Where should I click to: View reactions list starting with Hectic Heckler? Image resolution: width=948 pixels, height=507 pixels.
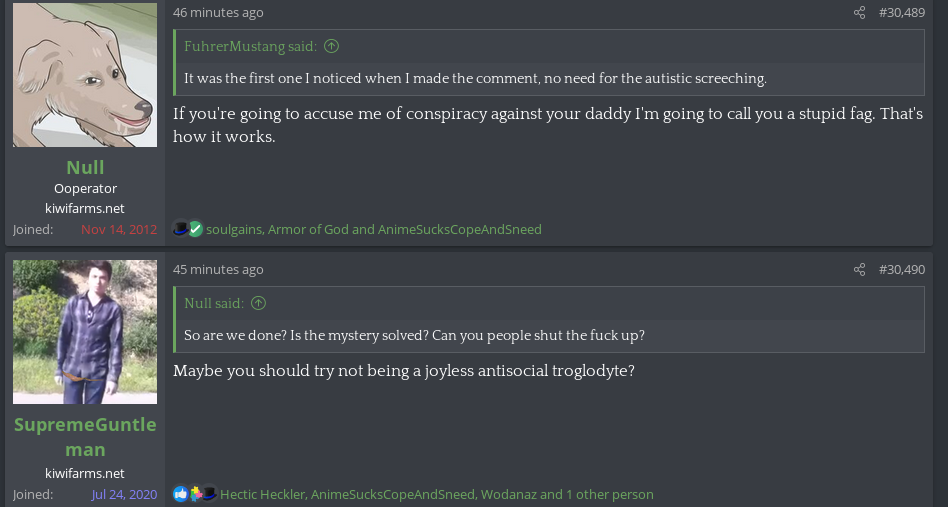pyautogui.click(x=437, y=494)
